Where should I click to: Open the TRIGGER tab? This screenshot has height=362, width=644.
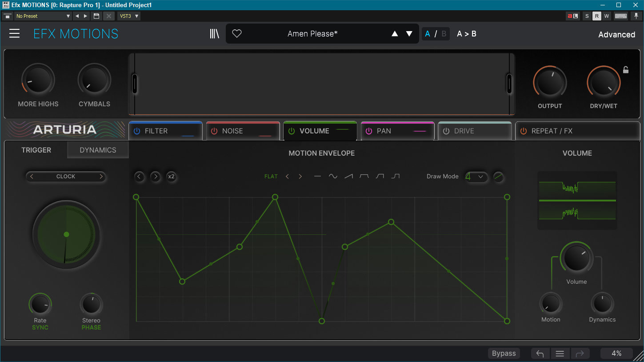[36, 150]
